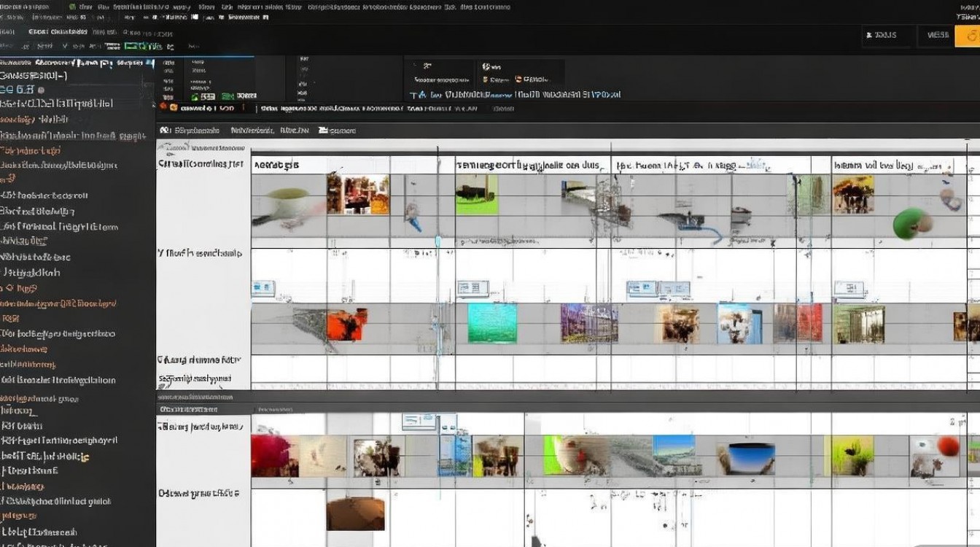Select the red-orange thumbnail in the second track
Image resolution: width=980 pixels, height=547 pixels.
(x=347, y=325)
